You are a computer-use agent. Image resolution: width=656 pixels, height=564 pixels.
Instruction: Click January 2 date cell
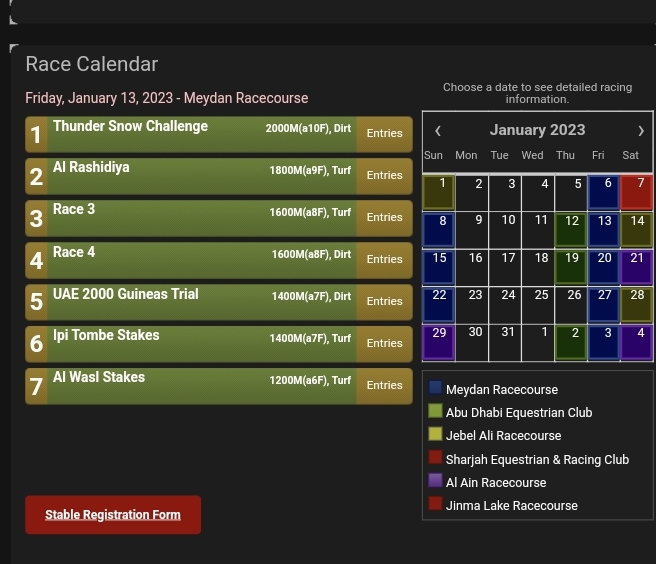click(x=472, y=192)
